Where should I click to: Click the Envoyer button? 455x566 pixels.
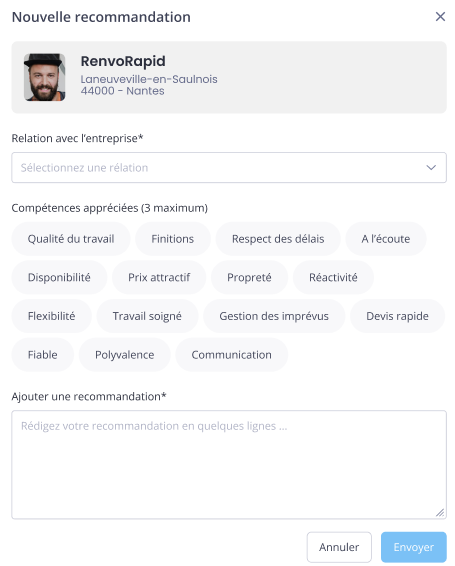[x=414, y=547]
